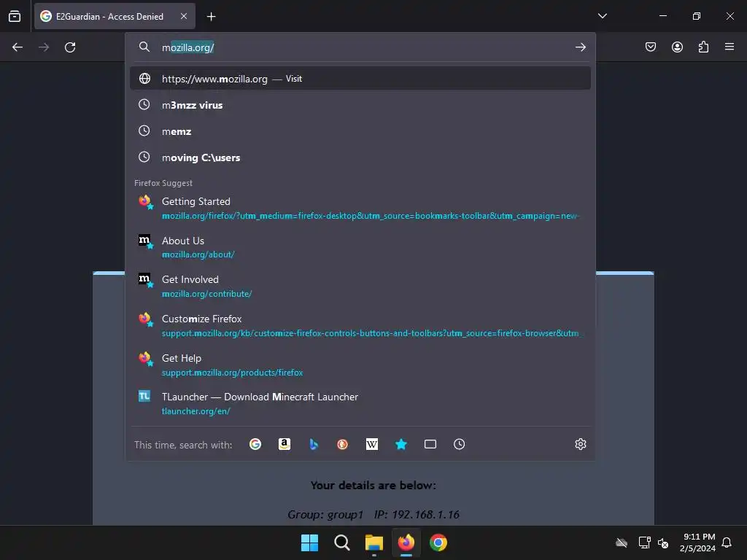Click the Go arrow in address bar
This screenshot has width=747, height=560.
(x=580, y=47)
